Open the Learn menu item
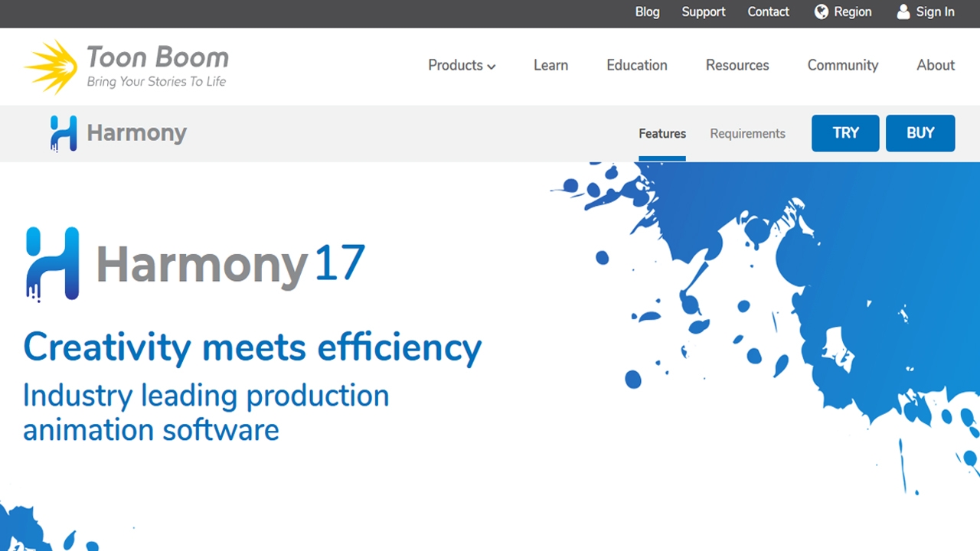Viewport: 980px width, 551px height. tap(550, 65)
